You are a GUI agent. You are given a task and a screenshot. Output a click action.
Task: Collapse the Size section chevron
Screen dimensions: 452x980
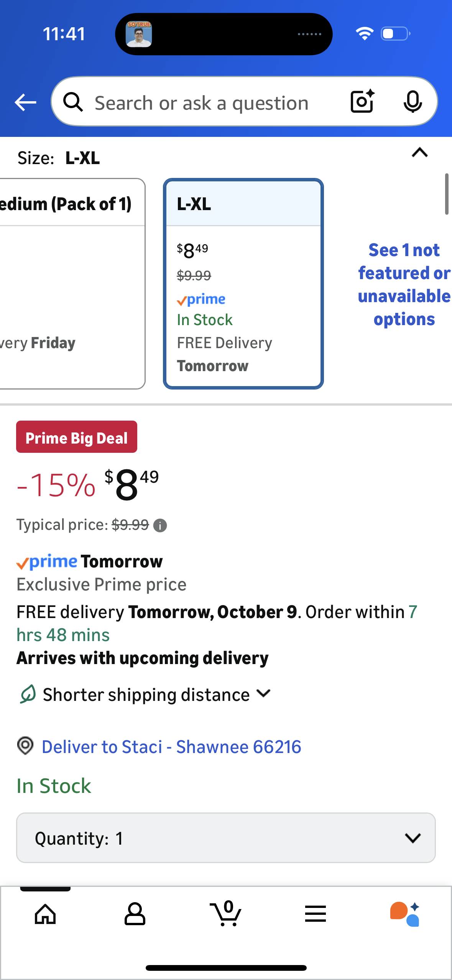click(419, 153)
